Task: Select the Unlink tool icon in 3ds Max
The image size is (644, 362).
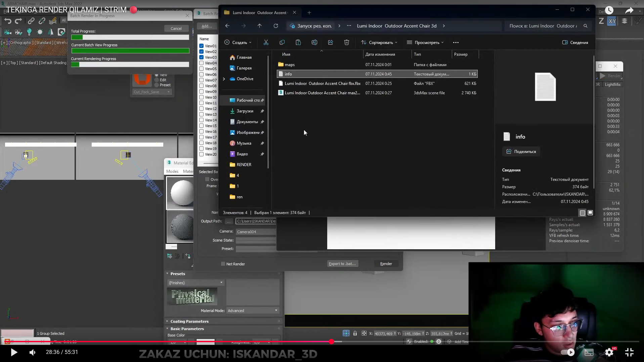Action: (42, 21)
